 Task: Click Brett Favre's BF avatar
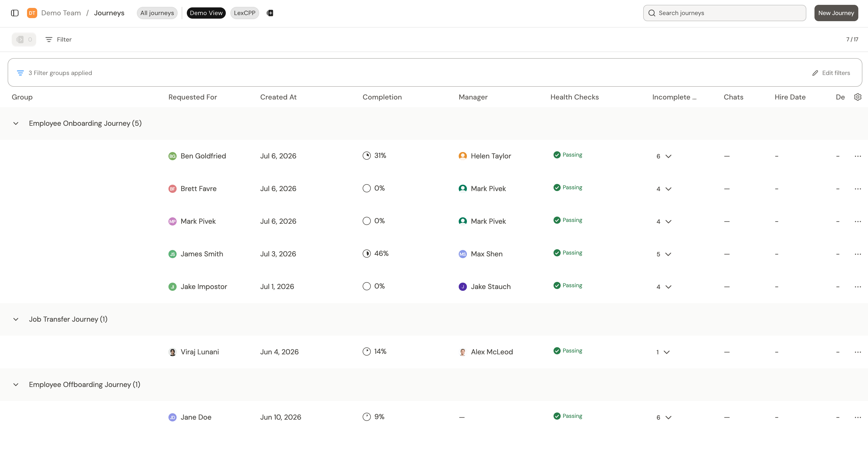[x=172, y=189]
